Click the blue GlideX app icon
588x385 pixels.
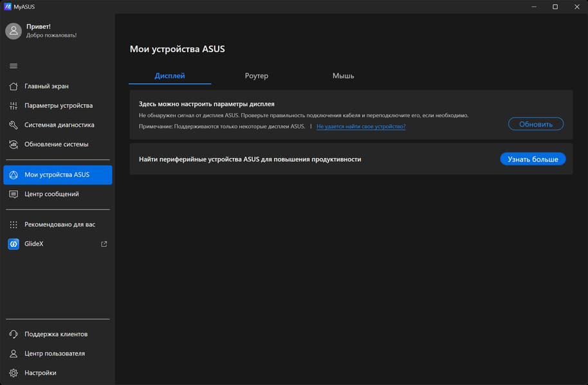[14, 244]
